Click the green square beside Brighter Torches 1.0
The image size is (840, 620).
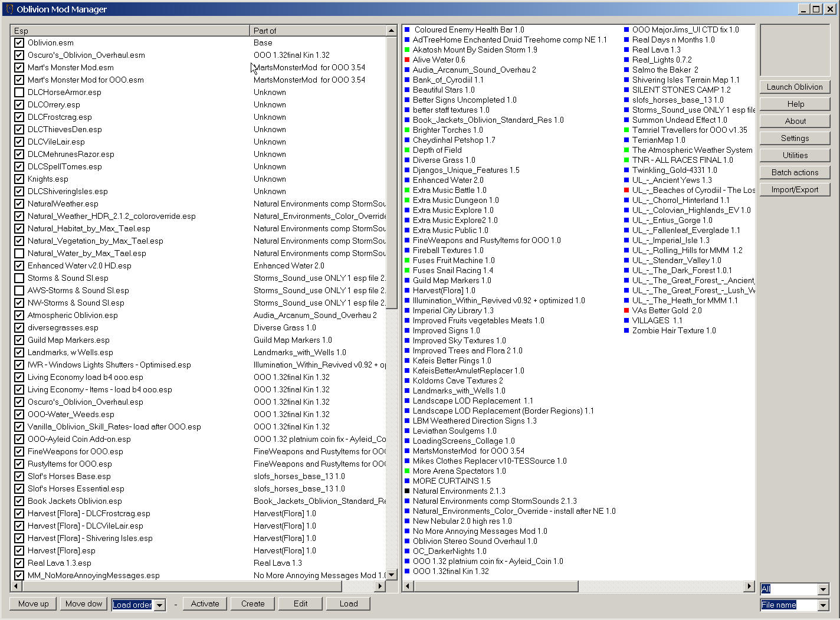pos(407,130)
